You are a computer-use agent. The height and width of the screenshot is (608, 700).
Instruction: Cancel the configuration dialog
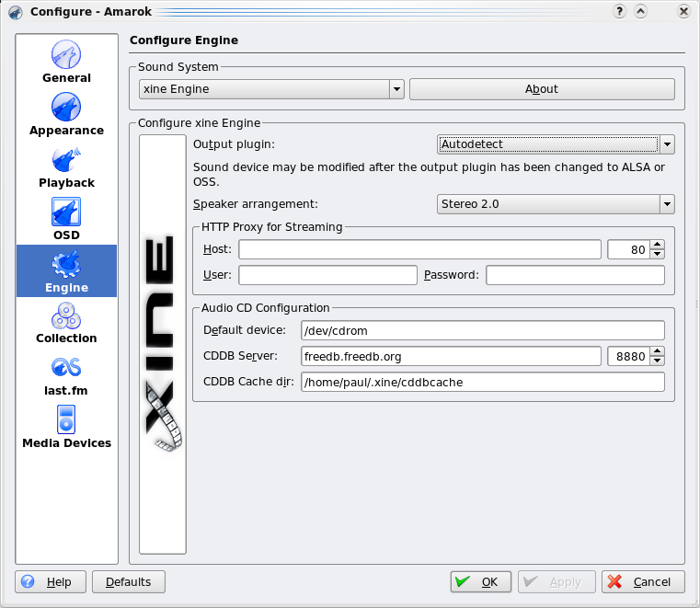click(642, 582)
